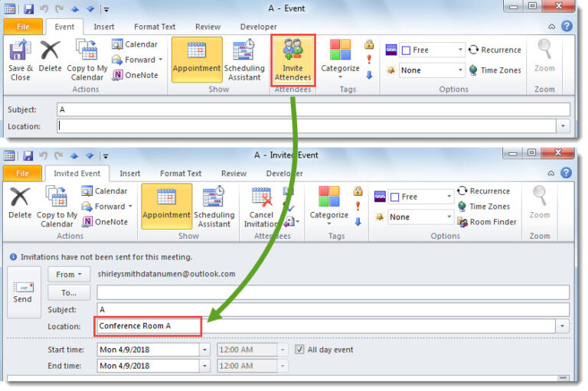Open Reminder None dropdown in Event window
588x391 pixels.
[460, 70]
